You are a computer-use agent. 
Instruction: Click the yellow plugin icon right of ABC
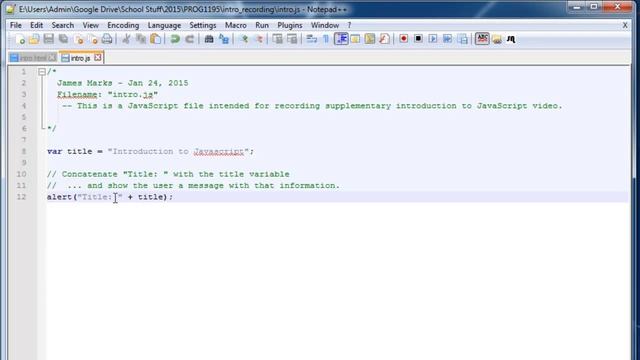pos(497,39)
